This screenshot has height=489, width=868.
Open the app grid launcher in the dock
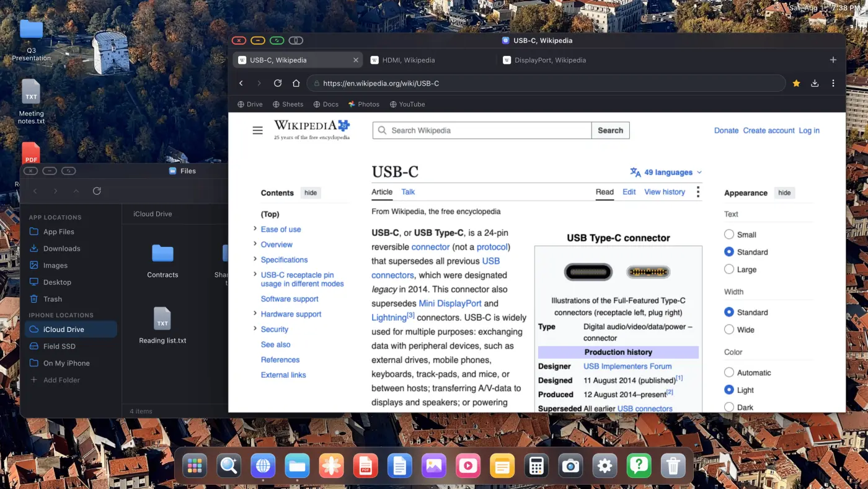tap(195, 465)
